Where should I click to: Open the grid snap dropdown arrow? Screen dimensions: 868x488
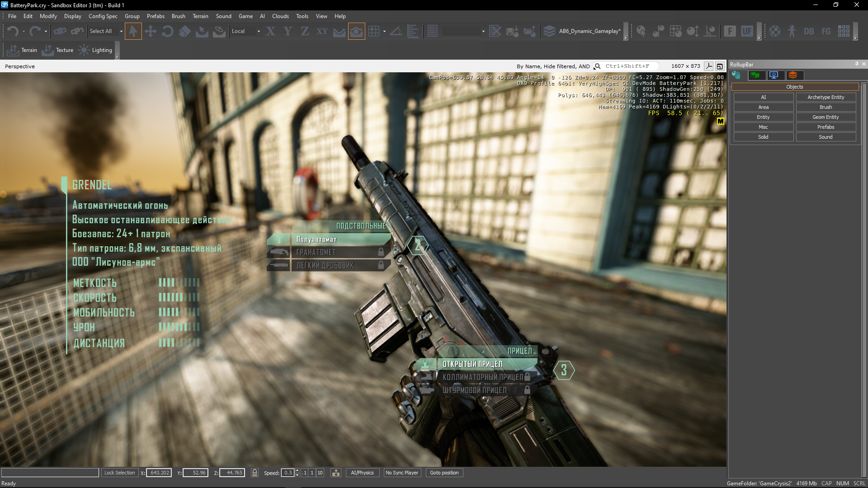pyautogui.click(x=384, y=31)
